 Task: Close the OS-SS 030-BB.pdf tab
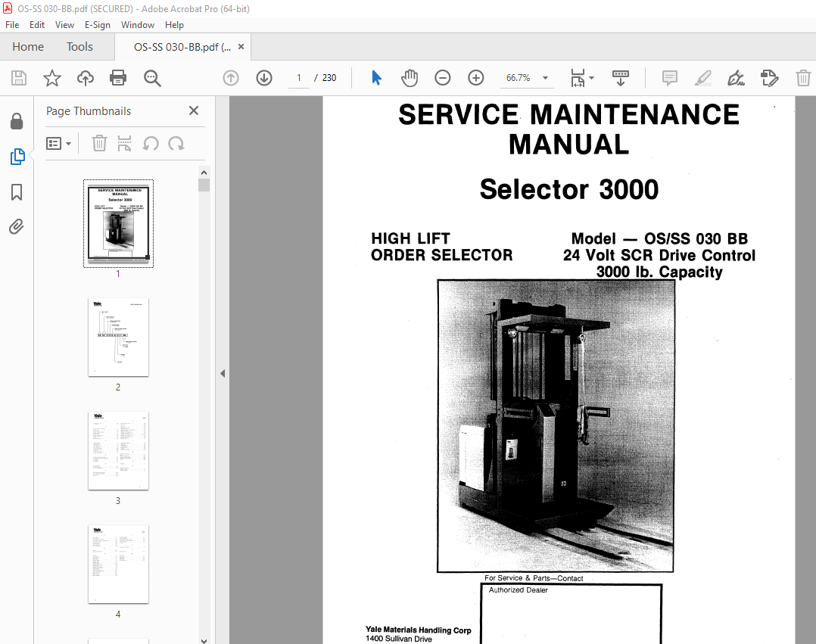tap(241, 47)
